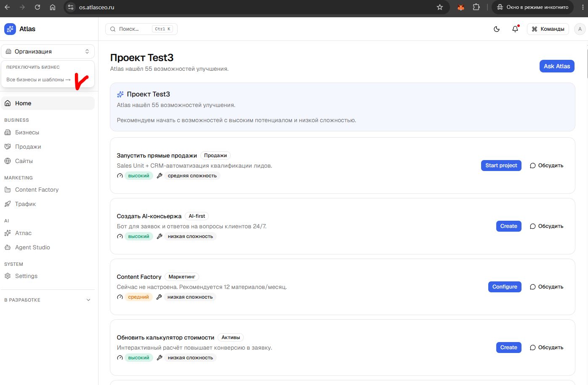This screenshot has width=588, height=385.
Task: Open Settings in sidebar
Action: pos(48,276)
